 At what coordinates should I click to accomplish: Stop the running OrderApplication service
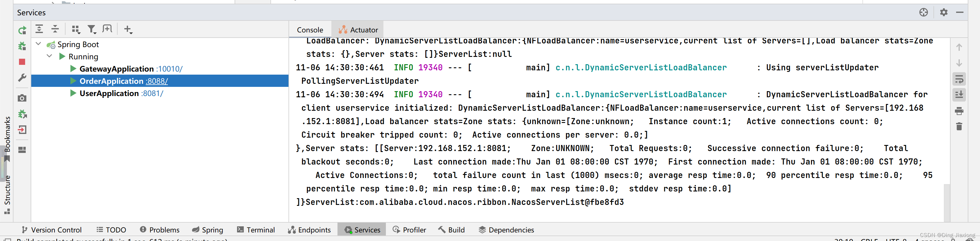tap(22, 61)
